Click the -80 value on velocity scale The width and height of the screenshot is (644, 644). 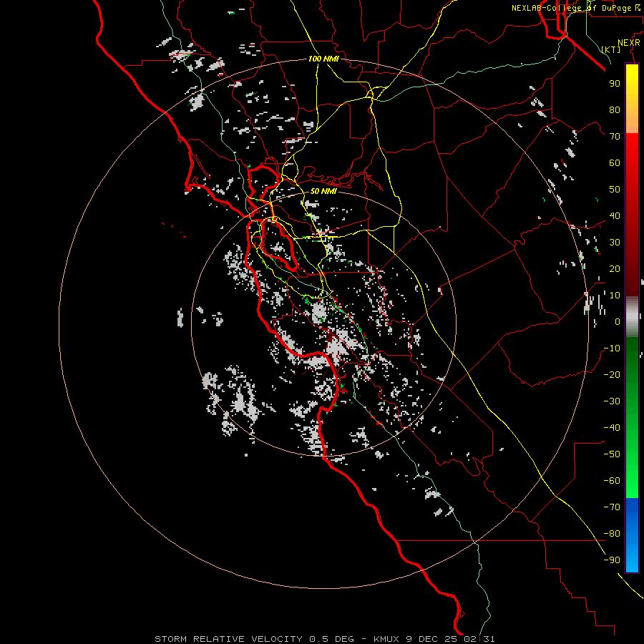(612, 534)
